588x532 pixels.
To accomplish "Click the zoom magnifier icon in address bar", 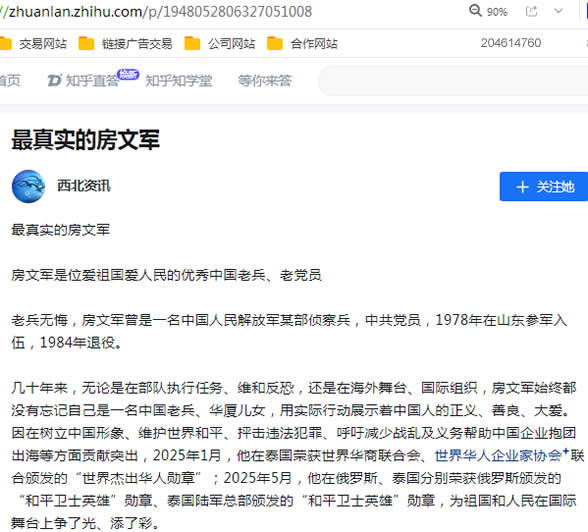I will click(475, 10).
